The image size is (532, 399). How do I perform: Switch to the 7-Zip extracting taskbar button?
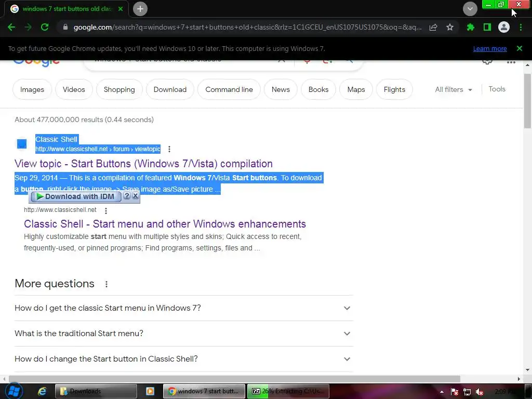tap(288, 391)
